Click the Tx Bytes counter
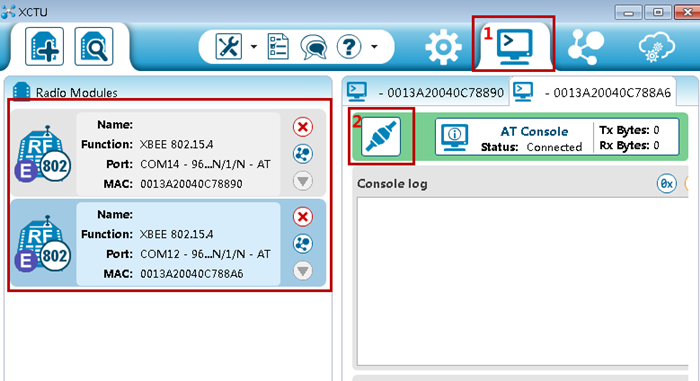Screen dimensions: 700x381 [629, 130]
